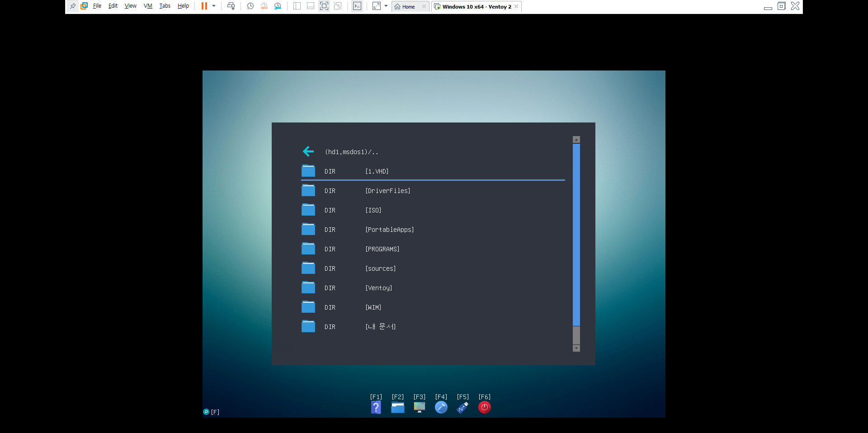Click the [F] search icon at bottom left

click(x=206, y=412)
